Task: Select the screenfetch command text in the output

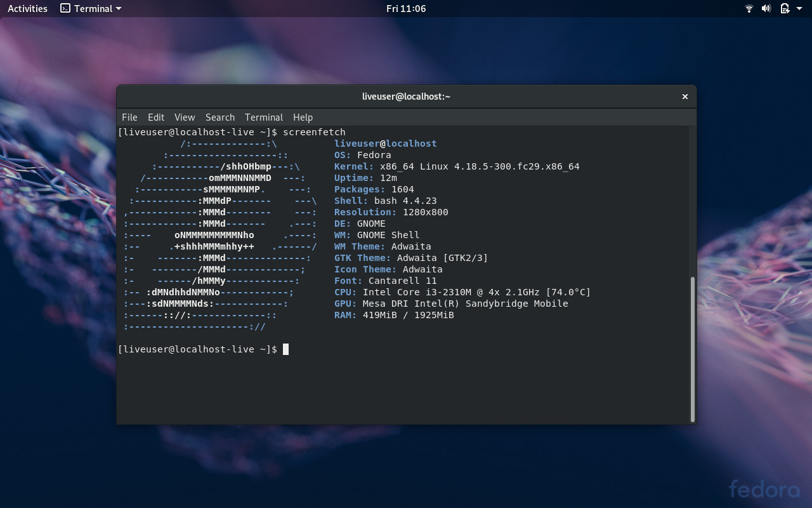Action: tap(315, 131)
